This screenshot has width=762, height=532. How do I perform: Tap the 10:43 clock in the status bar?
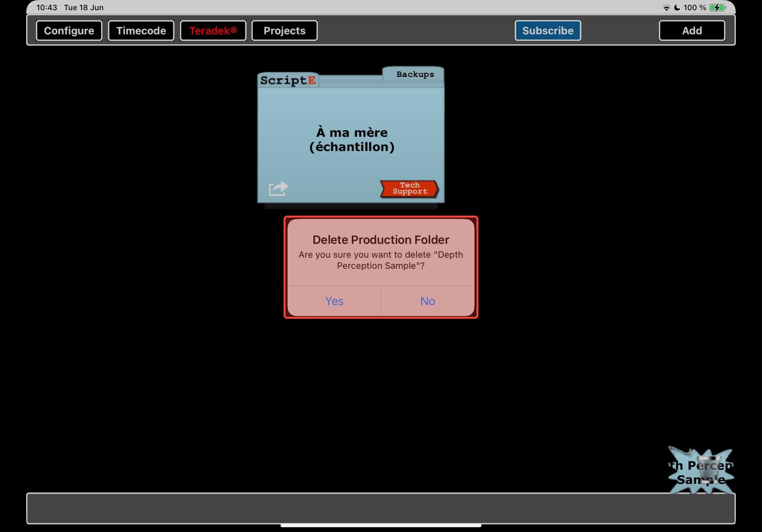coord(47,8)
